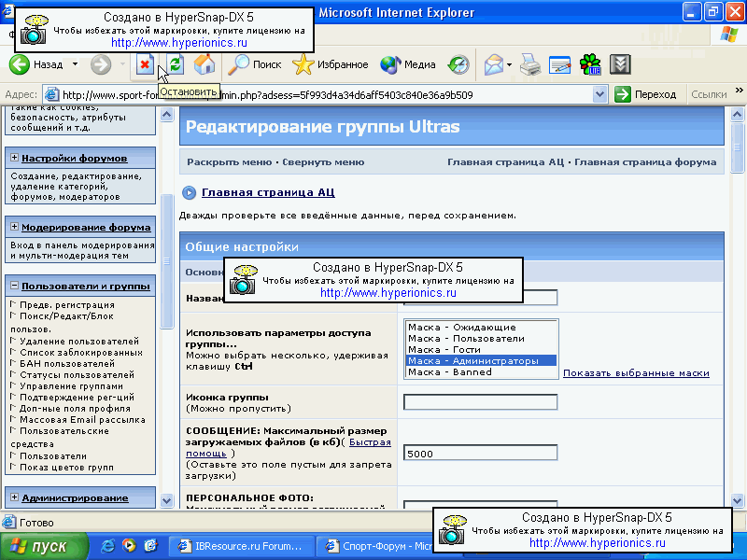The width and height of the screenshot is (747, 560).
Task: Open Избранное favorites star button
Action: tap(331, 64)
